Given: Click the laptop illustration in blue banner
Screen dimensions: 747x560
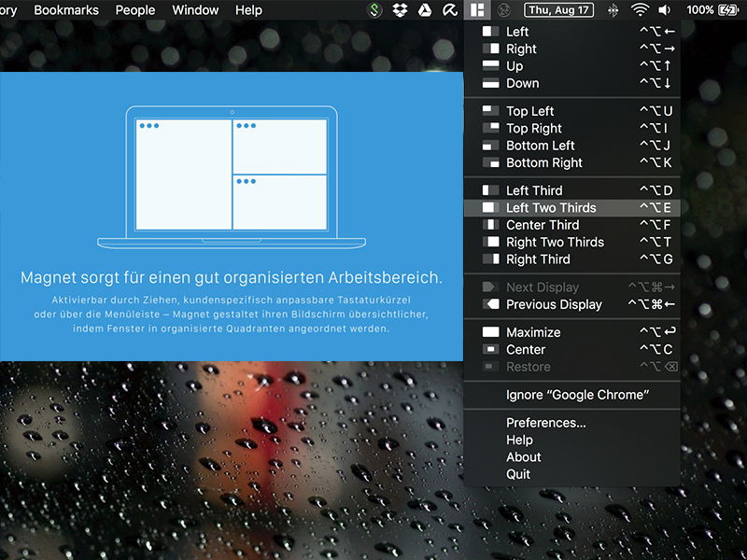Looking at the screenshot, I should pos(232,177).
